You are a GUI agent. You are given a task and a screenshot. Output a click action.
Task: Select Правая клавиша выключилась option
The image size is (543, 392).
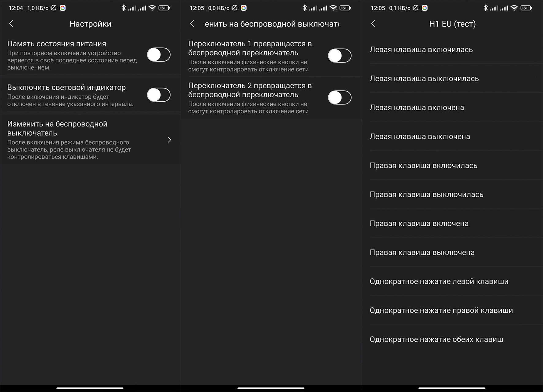453,194
